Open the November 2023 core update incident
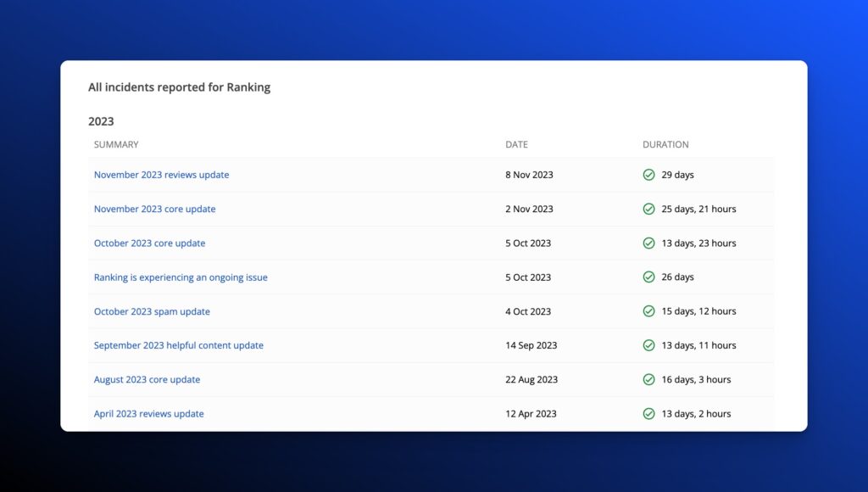868x492 pixels. (x=154, y=209)
